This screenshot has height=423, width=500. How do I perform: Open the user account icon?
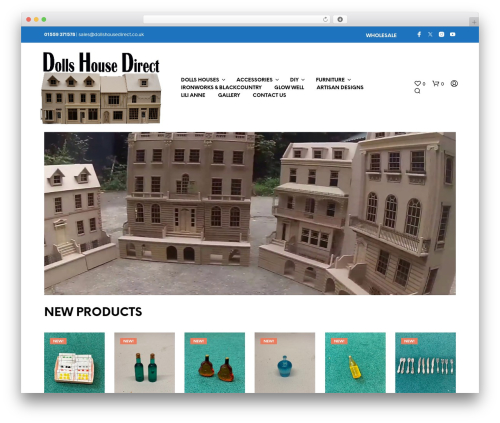coord(454,83)
